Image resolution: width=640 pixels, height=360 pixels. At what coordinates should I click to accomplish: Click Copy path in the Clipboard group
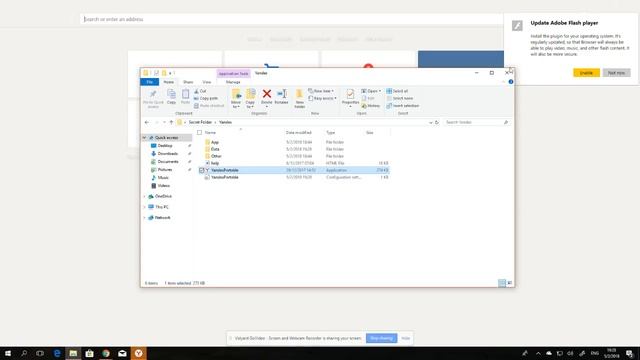point(206,98)
